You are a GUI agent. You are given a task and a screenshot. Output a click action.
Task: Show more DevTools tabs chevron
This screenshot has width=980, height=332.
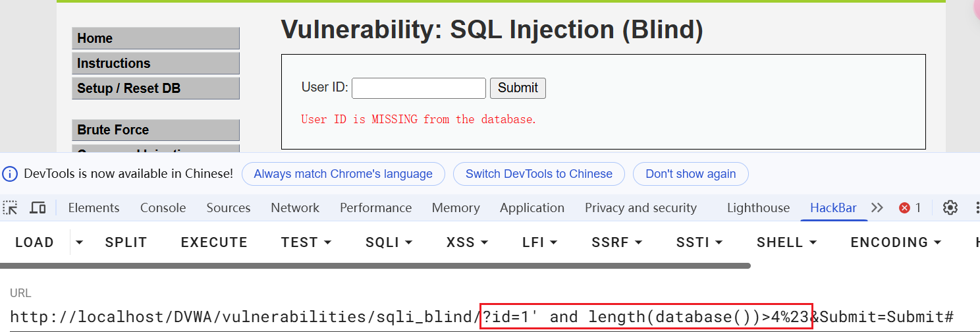tap(877, 208)
